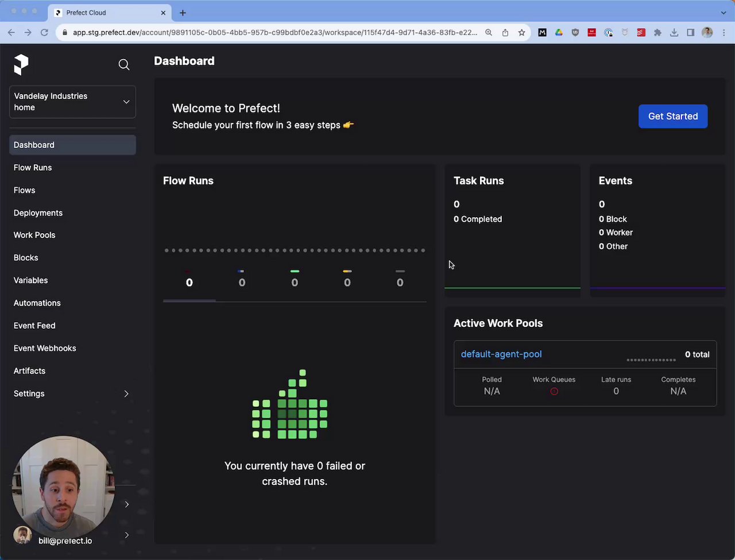Screen dimensions: 735x560
Task: Click the browser address bar URL
Action: (275, 33)
